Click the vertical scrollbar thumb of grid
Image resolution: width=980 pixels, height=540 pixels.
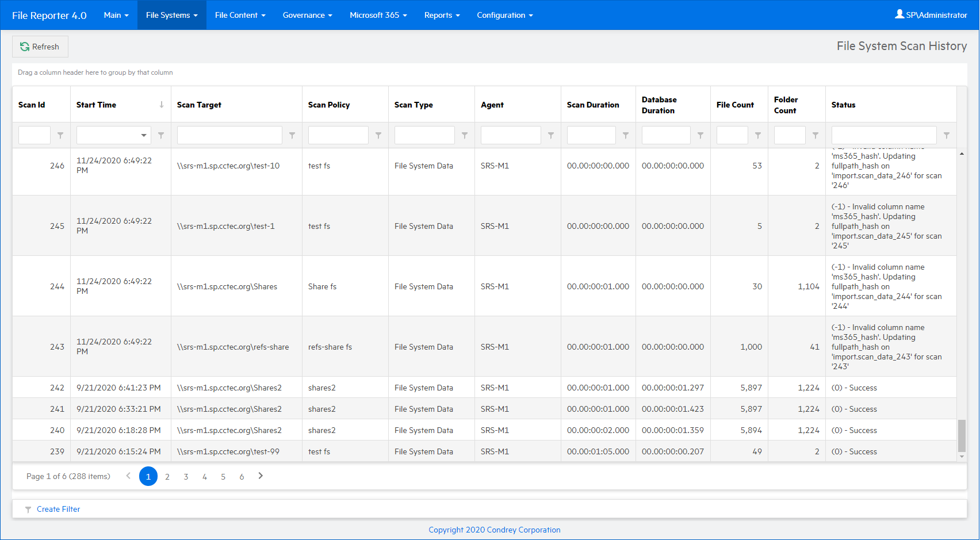[962, 435]
